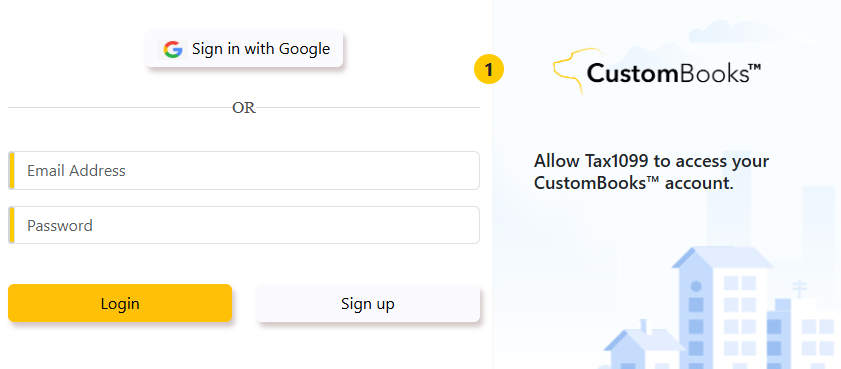841x369 pixels.
Task: Click the trademark symbol beside CustomBooks logo
Action: tap(754, 68)
